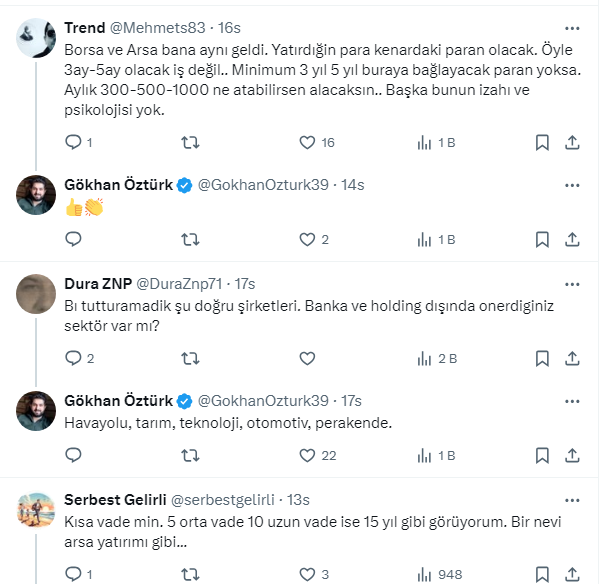The height and width of the screenshot is (584, 604).
Task: Retweet the Trend tweet
Action: tap(190, 143)
